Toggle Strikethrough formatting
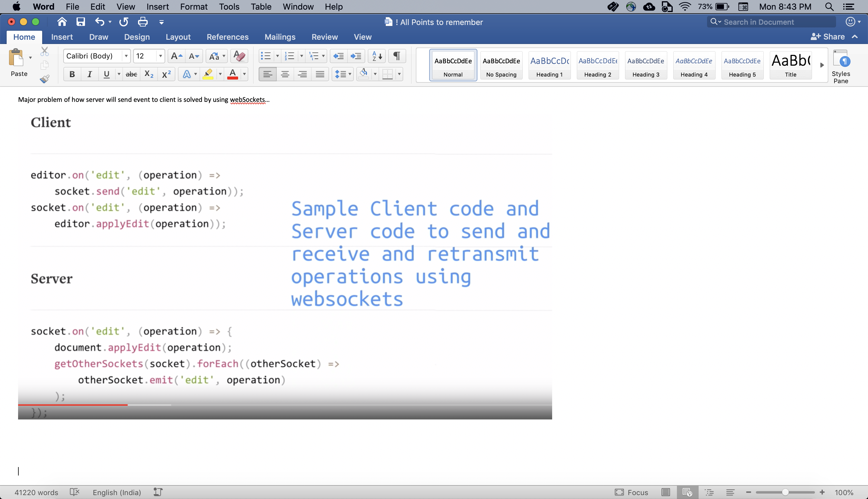The width and height of the screenshot is (868, 499). point(131,74)
